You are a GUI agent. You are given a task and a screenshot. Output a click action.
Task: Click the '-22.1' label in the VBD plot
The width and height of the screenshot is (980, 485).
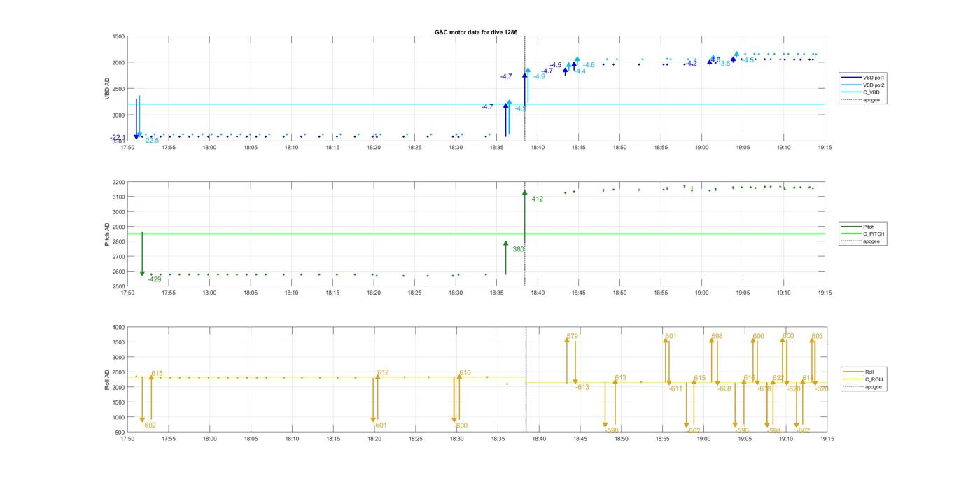[118, 137]
